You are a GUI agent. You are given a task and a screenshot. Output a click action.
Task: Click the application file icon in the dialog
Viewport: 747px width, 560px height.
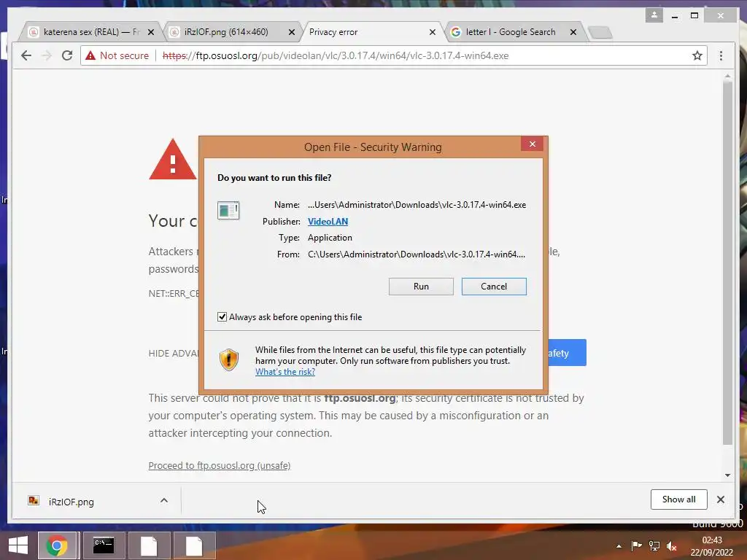(228, 211)
